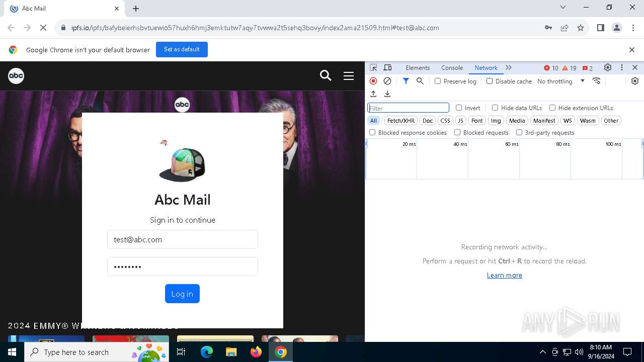
Task: Filter by JS requests
Action: (460, 121)
